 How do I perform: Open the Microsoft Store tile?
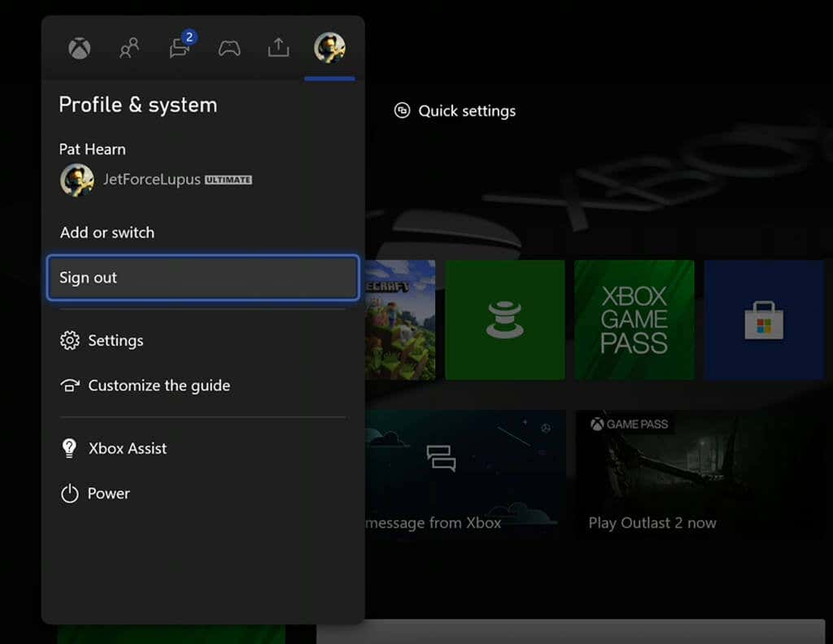(x=764, y=320)
